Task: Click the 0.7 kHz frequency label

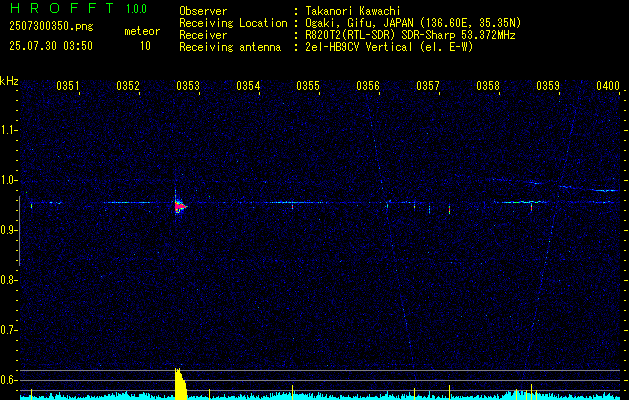Action: [8, 330]
